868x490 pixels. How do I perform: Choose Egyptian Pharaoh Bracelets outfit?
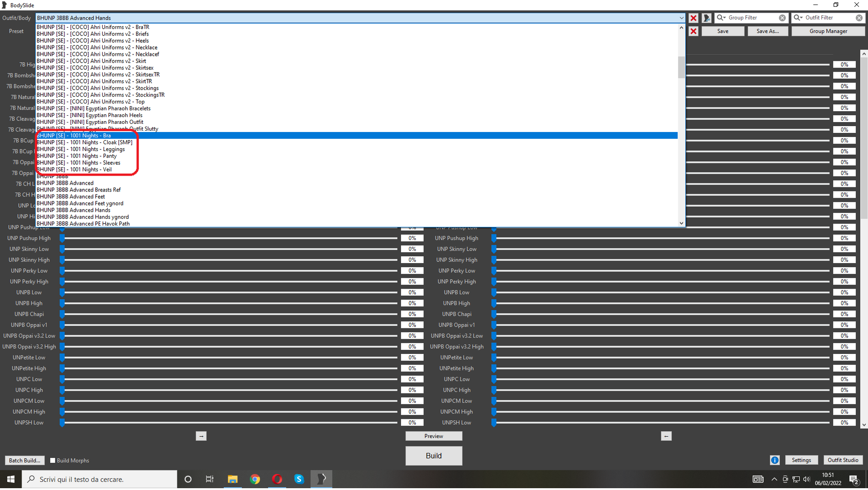coord(357,108)
